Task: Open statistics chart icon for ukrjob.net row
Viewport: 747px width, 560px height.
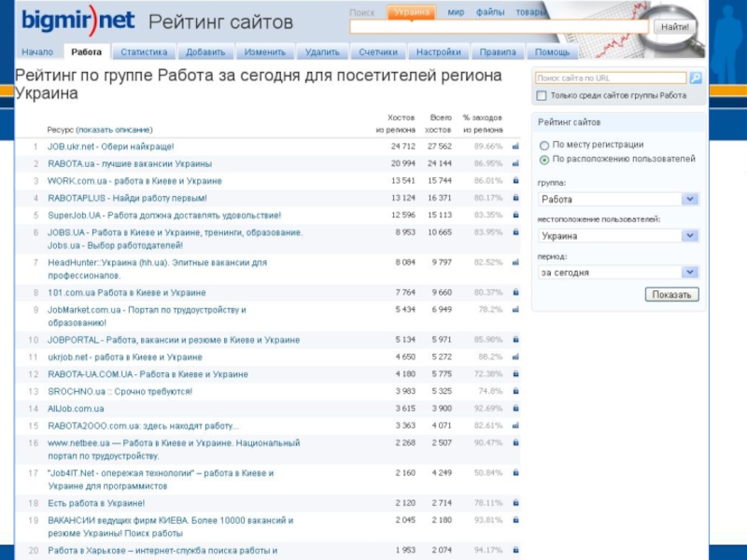Action: pyautogui.click(x=515, y=357)
